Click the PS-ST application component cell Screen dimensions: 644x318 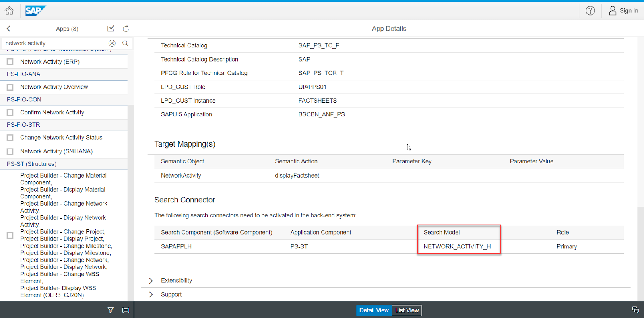click(299, 246)
